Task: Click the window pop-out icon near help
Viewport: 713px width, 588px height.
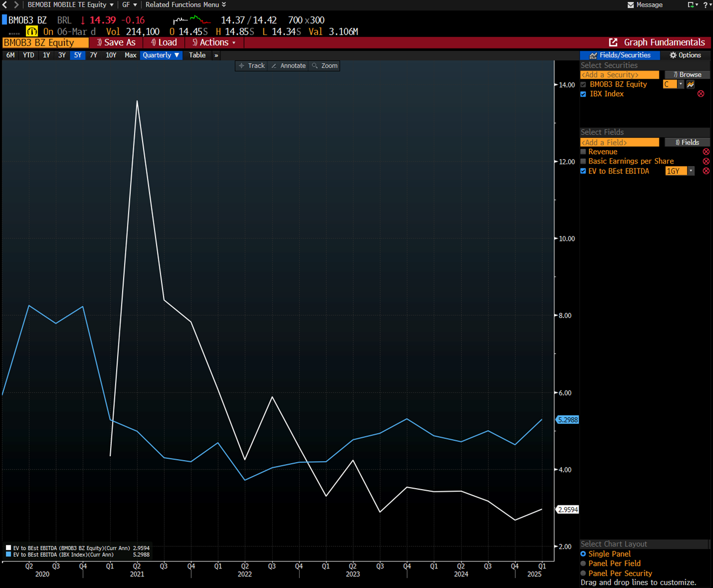Action: click(x=691, y=5)
